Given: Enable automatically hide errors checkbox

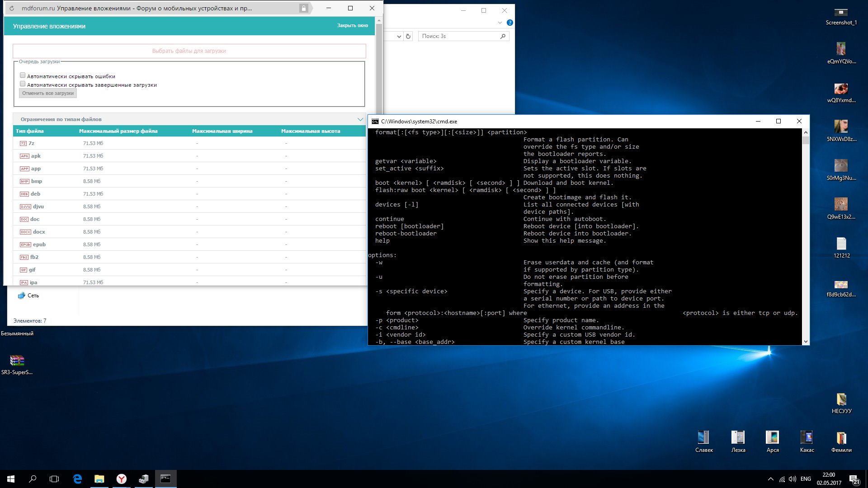Looking at the screenshot, I should point(23,75).
